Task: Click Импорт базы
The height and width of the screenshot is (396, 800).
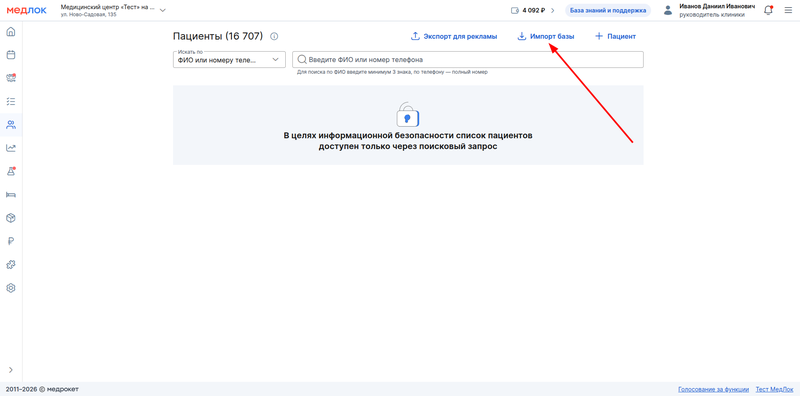Action: pos(546,36)
